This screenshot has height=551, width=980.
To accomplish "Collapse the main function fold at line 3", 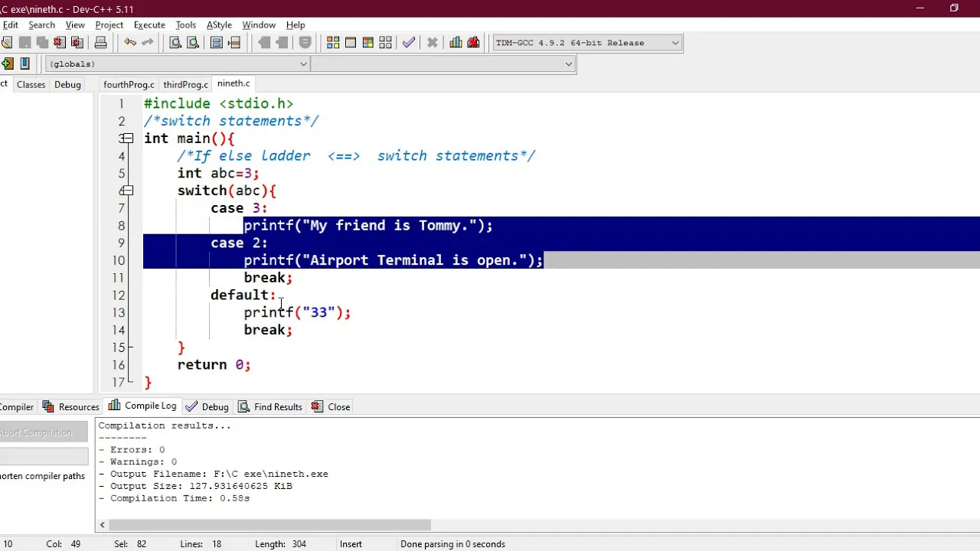I will point(128,139).
